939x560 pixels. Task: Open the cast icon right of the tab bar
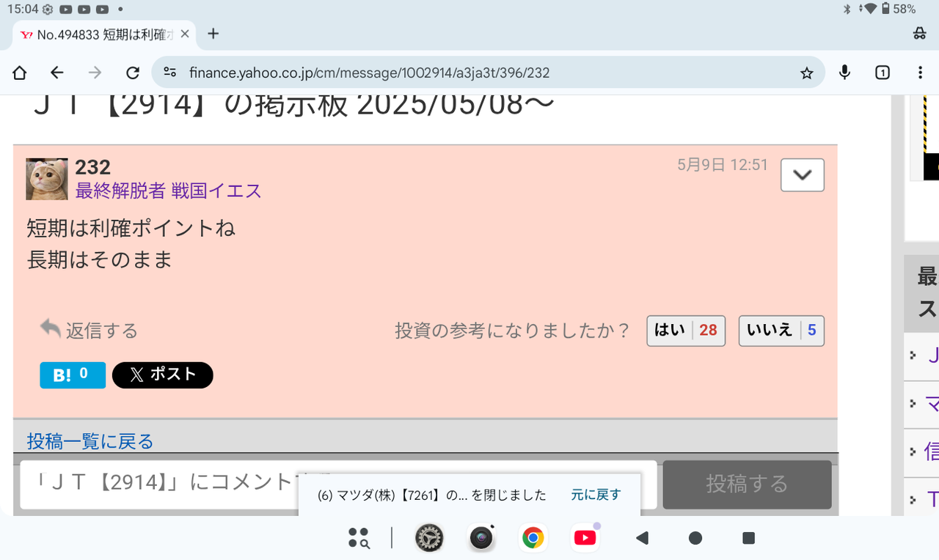[x=920, y=34]
